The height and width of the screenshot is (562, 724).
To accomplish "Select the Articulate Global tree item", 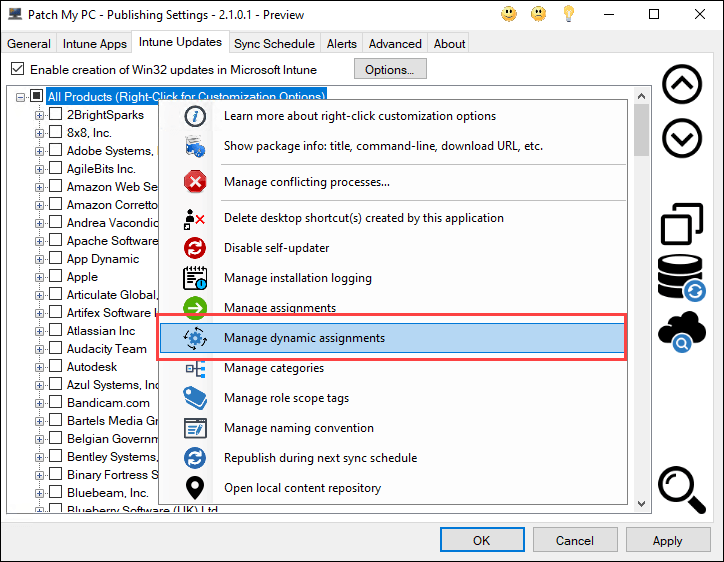I will (x=113, y=295).
